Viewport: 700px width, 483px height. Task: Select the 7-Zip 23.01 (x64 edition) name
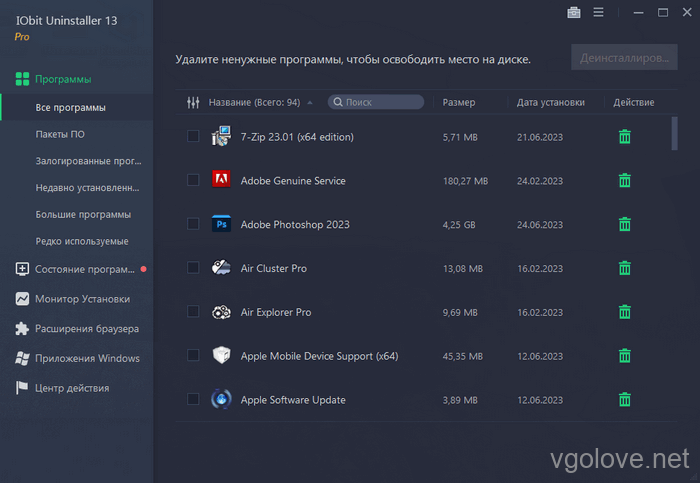click(x=297, y=137)
